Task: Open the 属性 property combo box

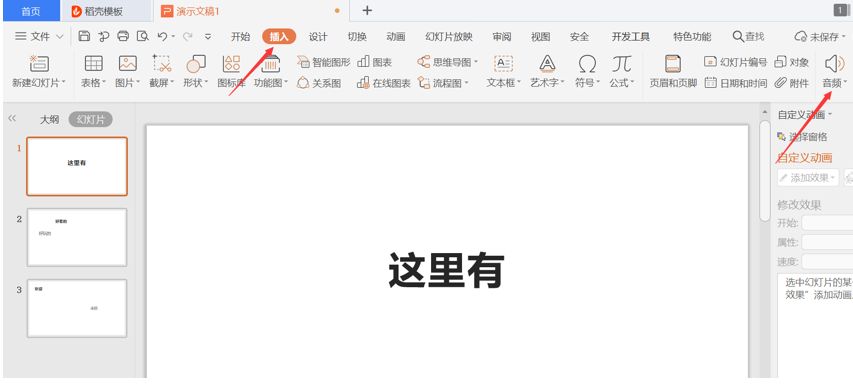Action: [827, 243]
